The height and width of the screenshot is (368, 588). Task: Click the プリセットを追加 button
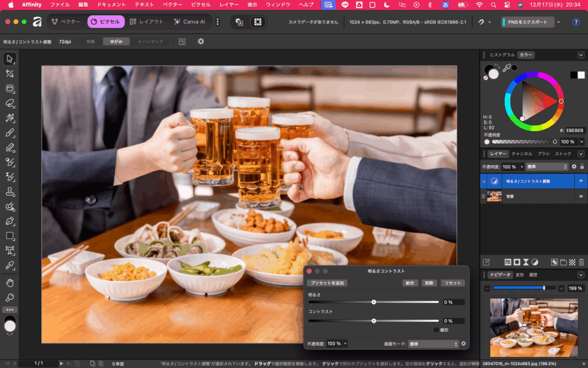click(327, 283)
